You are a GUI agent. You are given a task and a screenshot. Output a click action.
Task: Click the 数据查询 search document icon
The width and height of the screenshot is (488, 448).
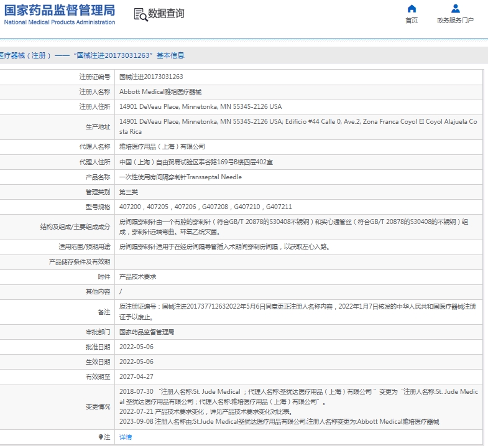pyautogui.click(x=140, y=14)
